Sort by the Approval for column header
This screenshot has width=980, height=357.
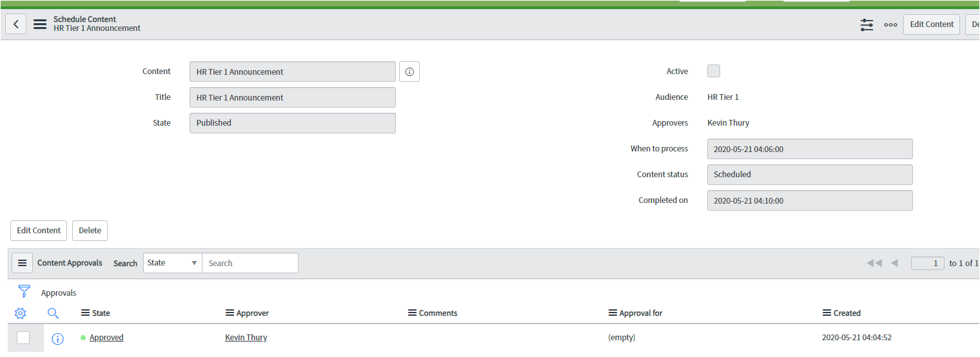[x=641, y=313]
